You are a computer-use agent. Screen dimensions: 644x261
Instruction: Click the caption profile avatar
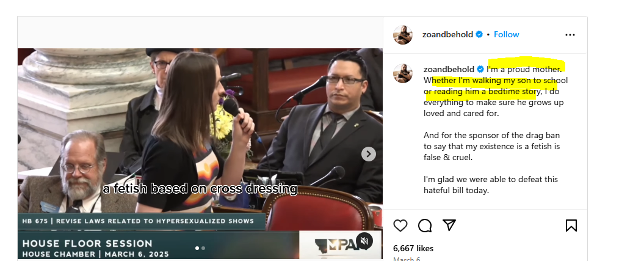[402, 73]
